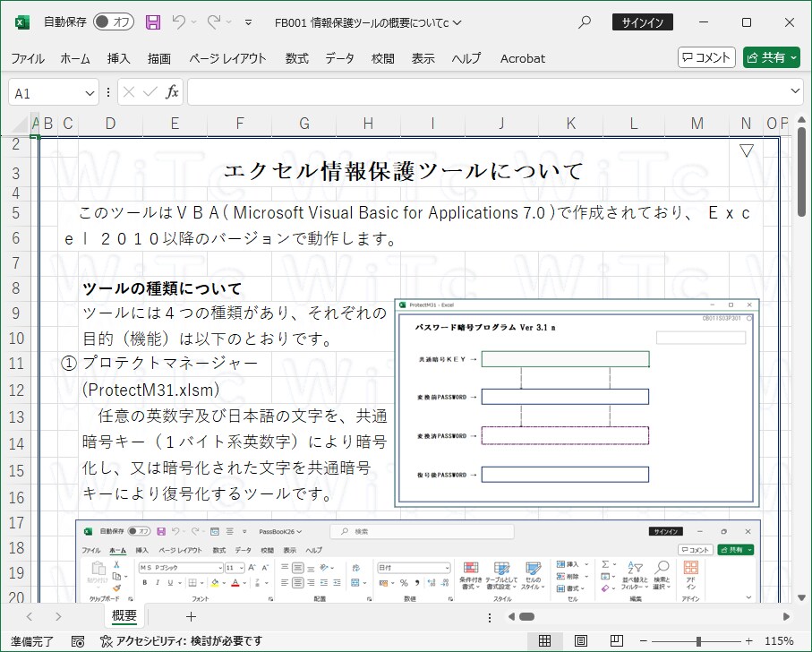Image resolution: width=812 pixels, height=652 pixels.
Task: Click the zoom slider handle
Action: pos(698,641)
